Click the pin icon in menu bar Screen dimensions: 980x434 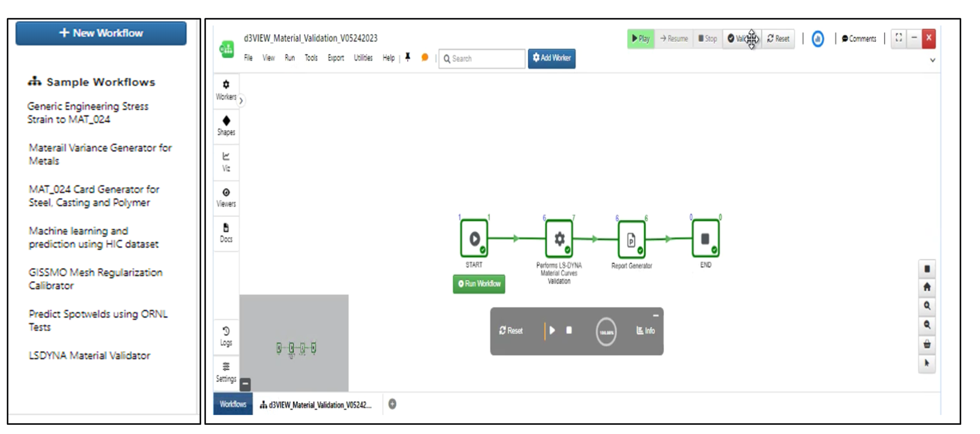coord(408,57)
